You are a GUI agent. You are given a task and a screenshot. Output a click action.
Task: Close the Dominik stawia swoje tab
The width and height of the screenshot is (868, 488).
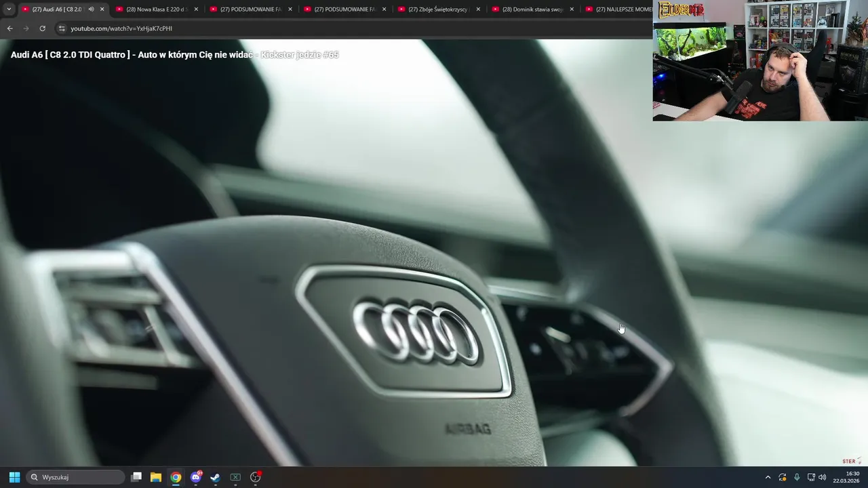572,9
